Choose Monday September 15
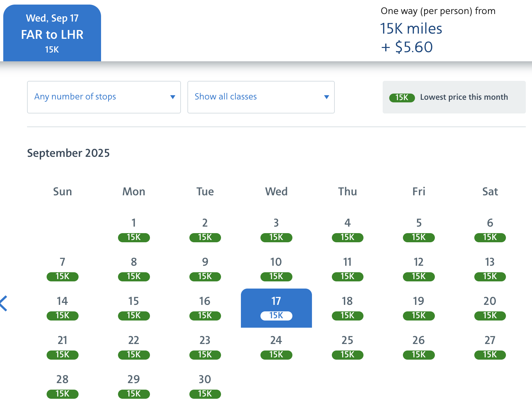The width and height of the screenshot is (532, 418). click(134, 308)
